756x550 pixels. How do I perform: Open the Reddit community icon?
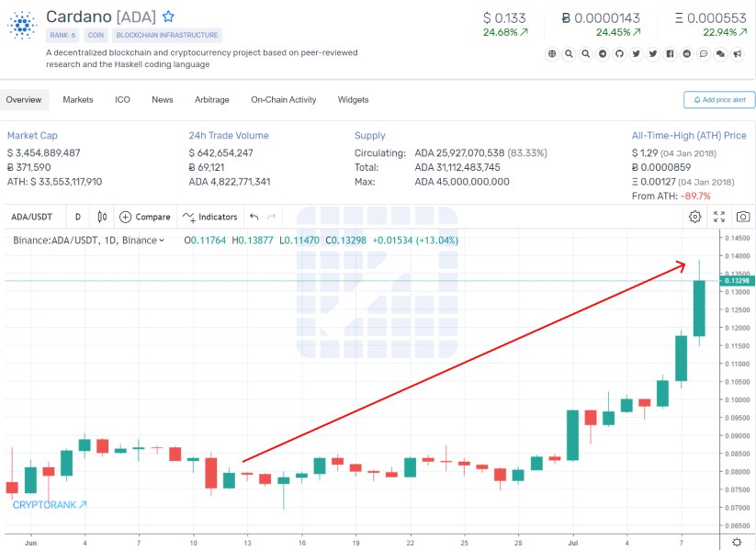tap(687, 53)
